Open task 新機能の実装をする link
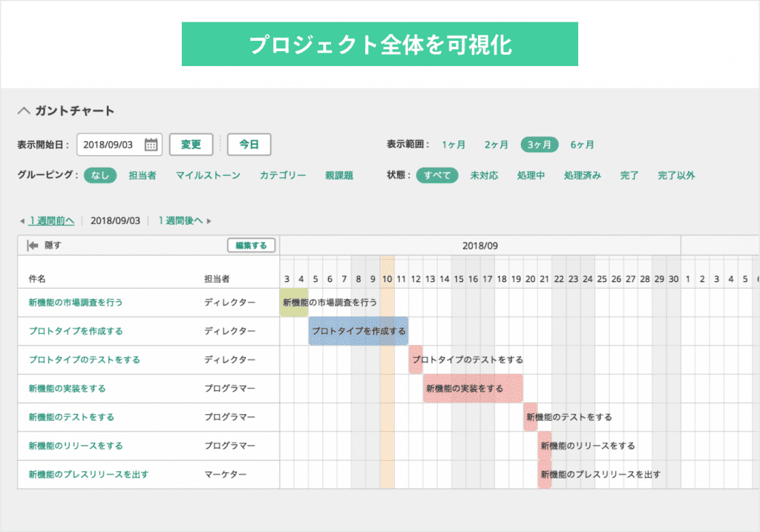The height and width of the screenshot is (532, 760). [67, 388]
